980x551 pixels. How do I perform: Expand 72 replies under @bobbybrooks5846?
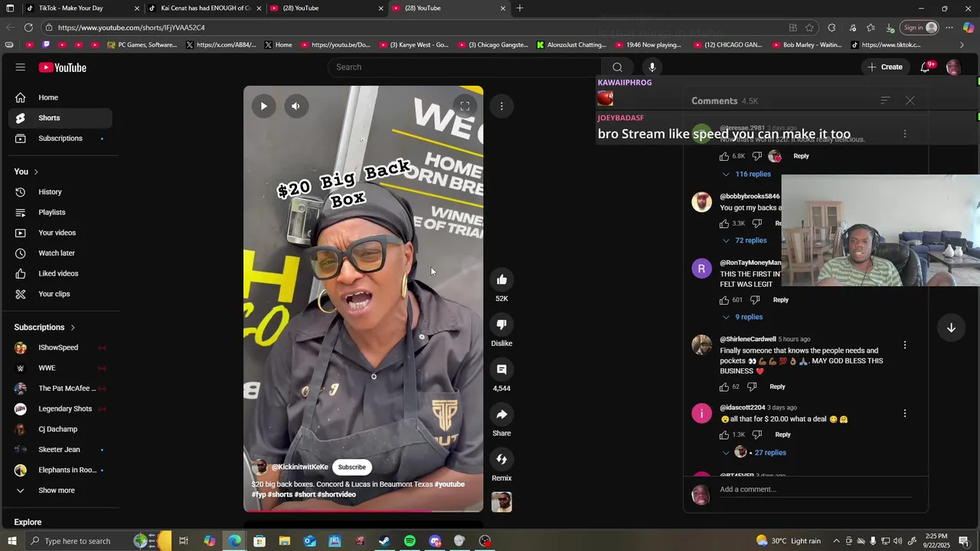pos(744,241)
